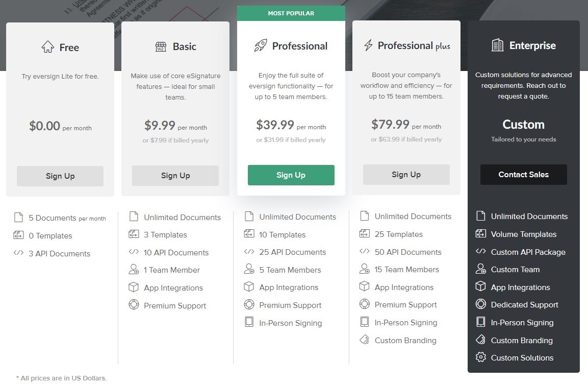The width and height of the screenshot is (588, 384).
Task: Select the $39.99 per month price
Action: click(291, 125)
